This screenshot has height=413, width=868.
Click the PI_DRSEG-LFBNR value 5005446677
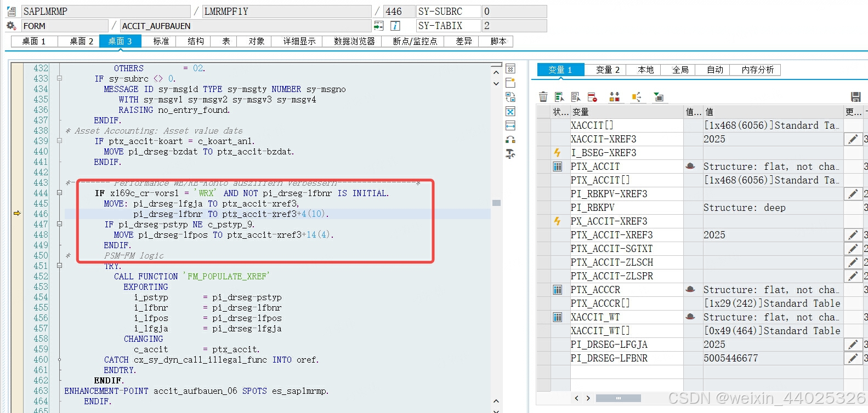731,358
